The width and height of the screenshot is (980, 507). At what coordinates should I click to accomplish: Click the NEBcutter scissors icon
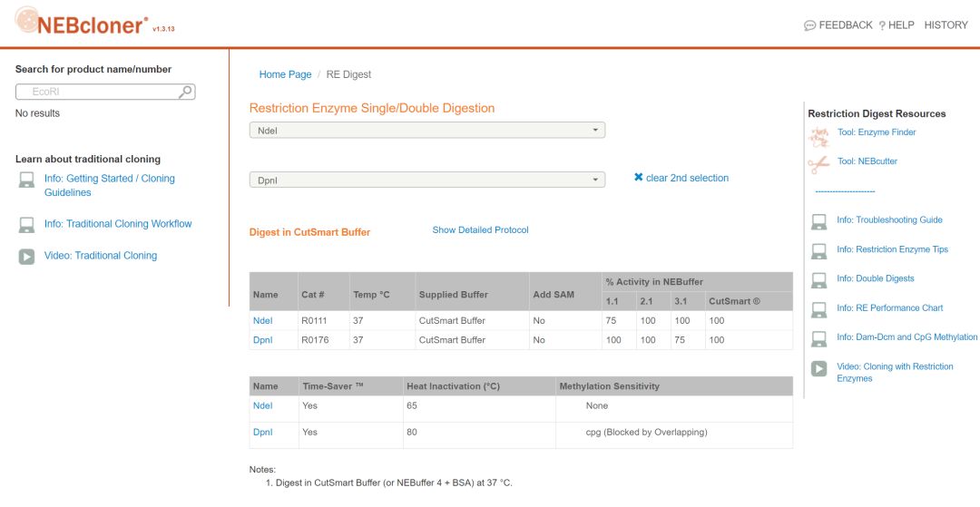click(x=818, y=164)
